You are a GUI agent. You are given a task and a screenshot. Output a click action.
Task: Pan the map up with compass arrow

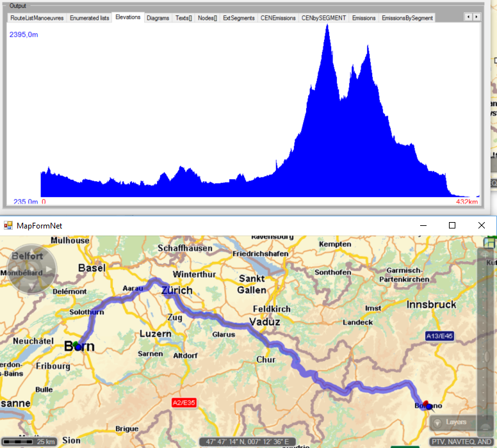32,250
